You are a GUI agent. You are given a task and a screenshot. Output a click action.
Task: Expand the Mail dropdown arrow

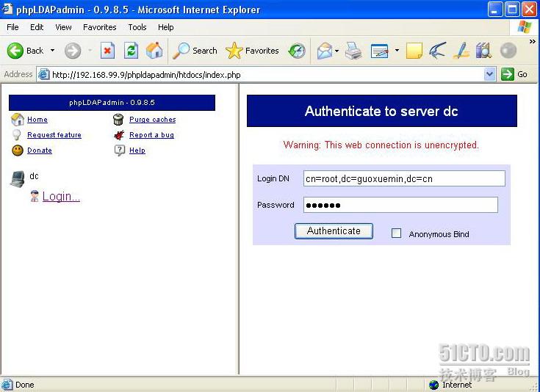(336, 51)
